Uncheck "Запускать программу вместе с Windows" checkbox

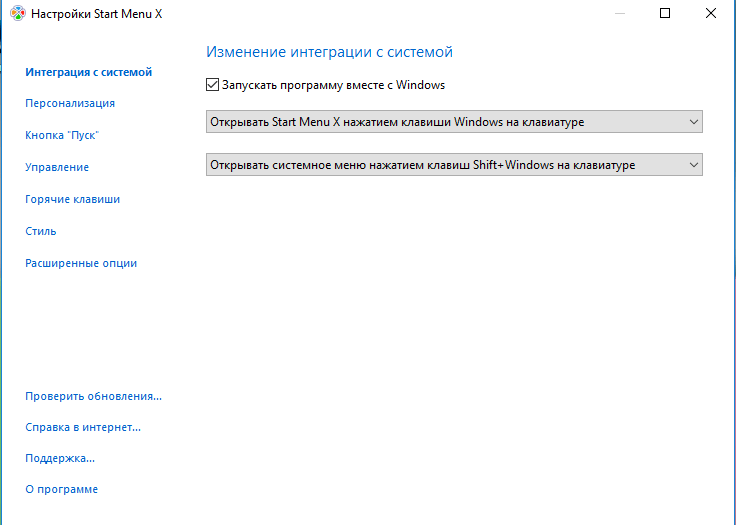(212, 85)
